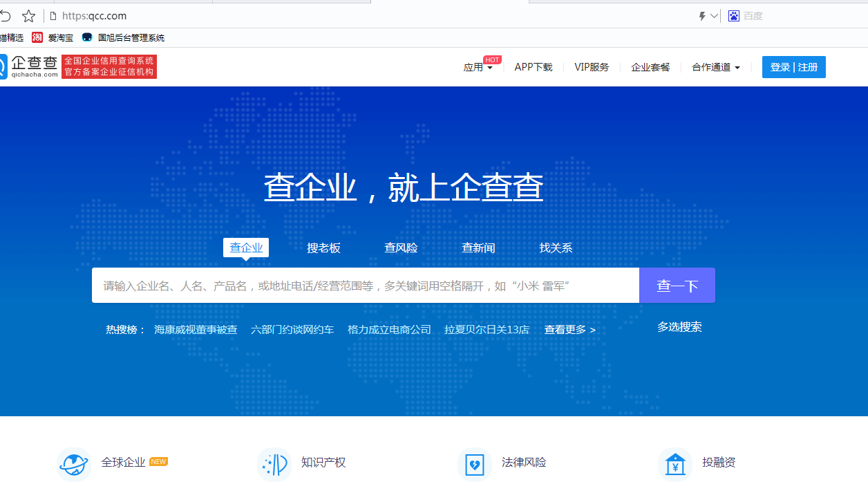The width and height of the screenshot is (868, 502).
Task: Click the 查企业，就上企查查 headline
Action: 404,187
